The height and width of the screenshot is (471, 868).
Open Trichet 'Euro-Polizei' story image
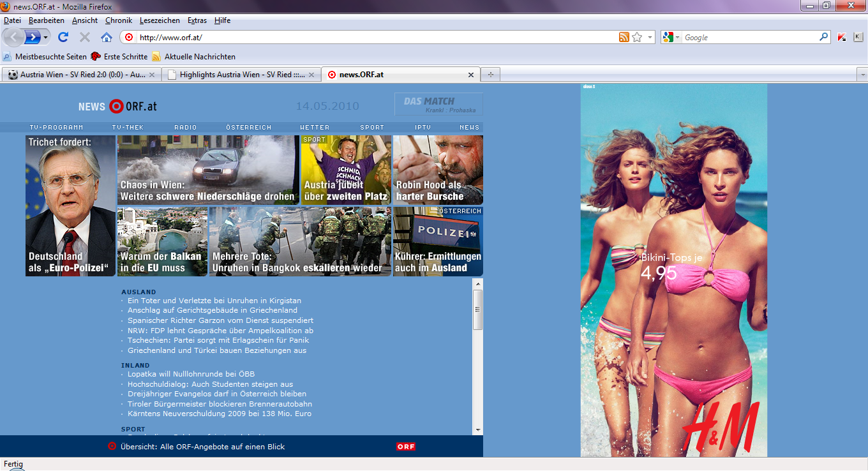click(71, 206)
